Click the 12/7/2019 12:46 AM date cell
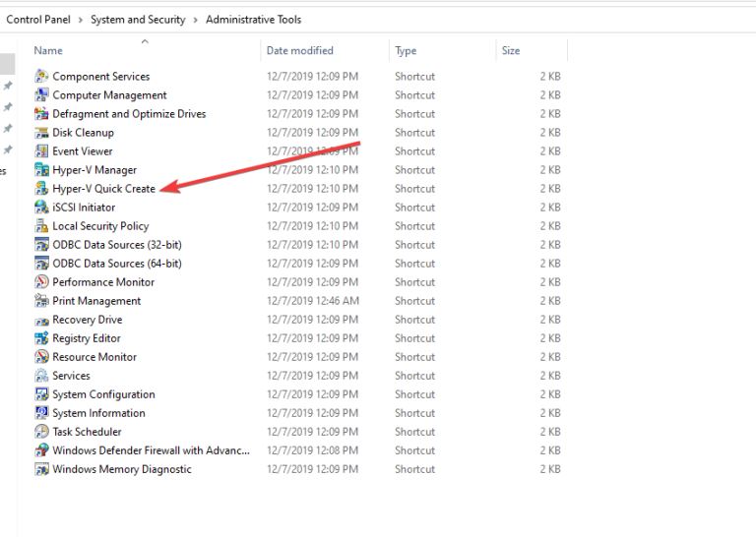 coord(313,301)
